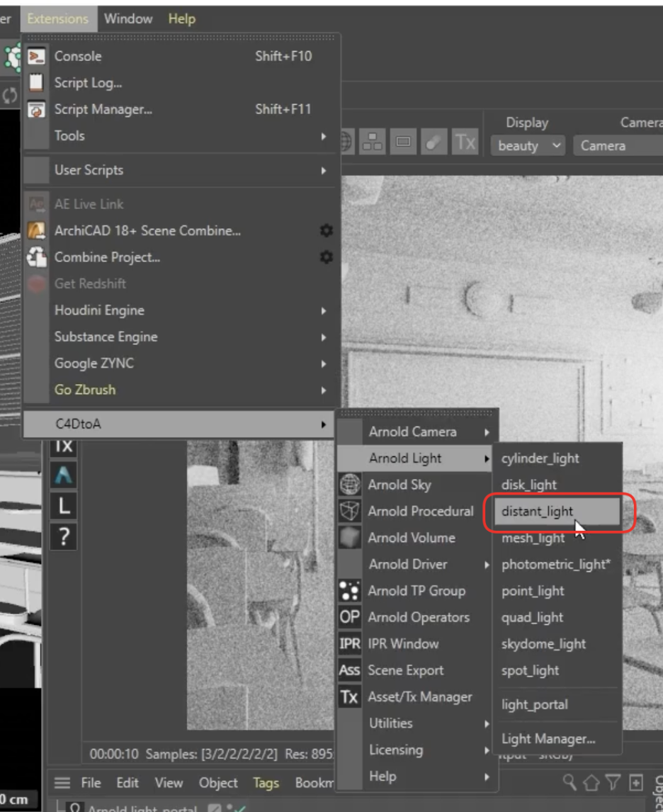Click the Arnold Sky globe icon

pyautogui.click(x=349, y=485)
